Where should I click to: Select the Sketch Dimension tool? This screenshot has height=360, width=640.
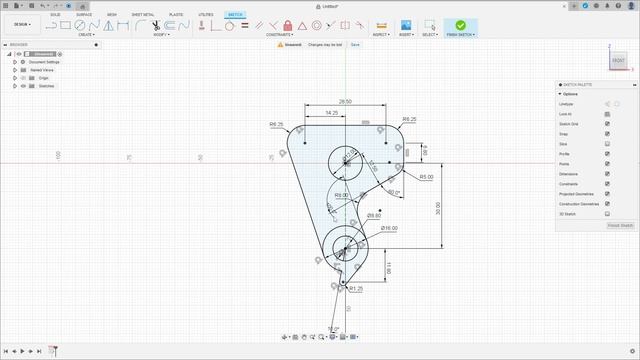point(123,25)
